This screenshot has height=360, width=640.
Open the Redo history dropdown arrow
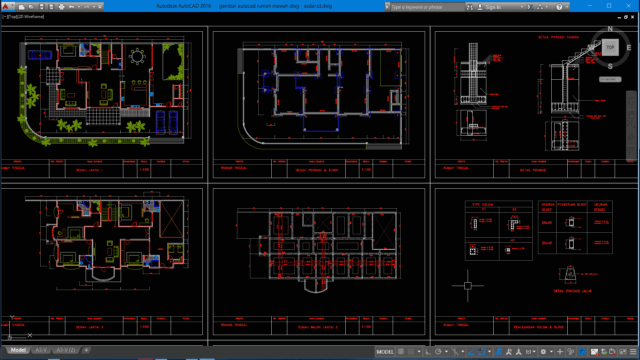(x=94, y=7)
